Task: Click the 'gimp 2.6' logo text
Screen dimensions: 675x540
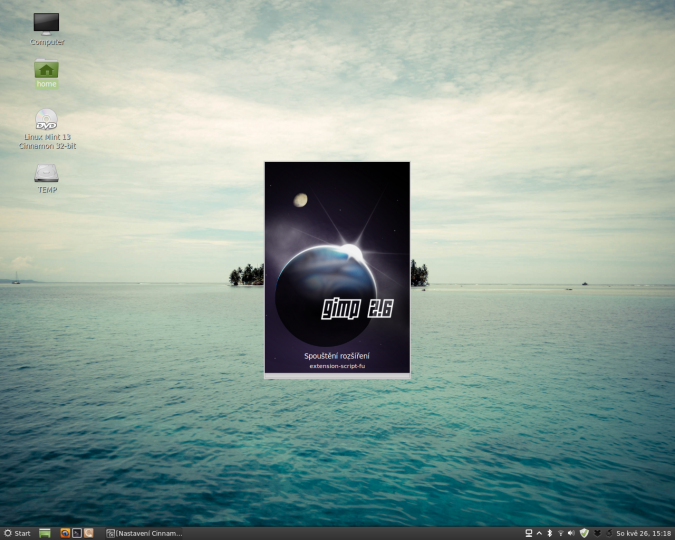Action: tap(357, 309)
